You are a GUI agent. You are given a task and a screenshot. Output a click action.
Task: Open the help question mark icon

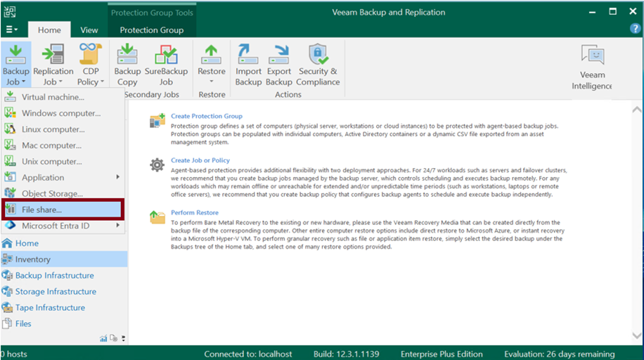(635, 28)
